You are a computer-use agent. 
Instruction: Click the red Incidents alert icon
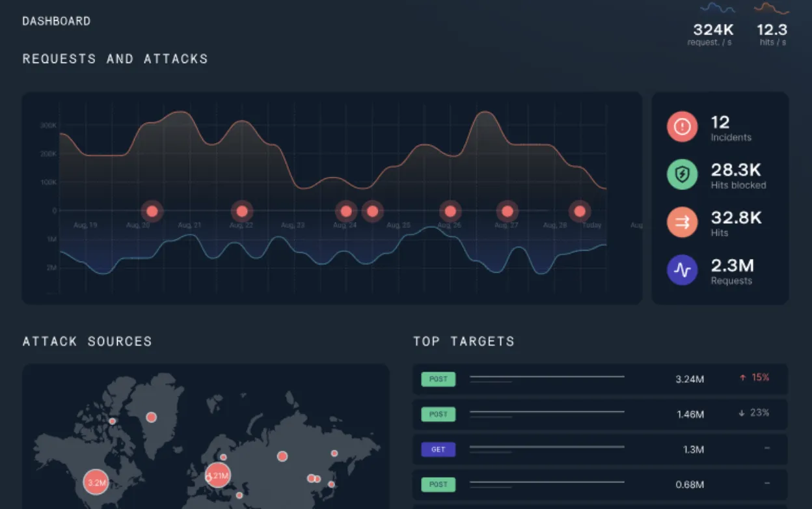(682, 127)
